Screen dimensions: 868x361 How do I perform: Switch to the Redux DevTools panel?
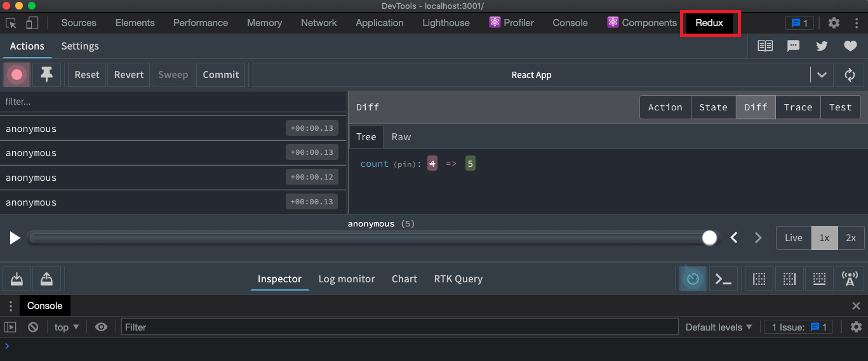click(x=709, y=23)
